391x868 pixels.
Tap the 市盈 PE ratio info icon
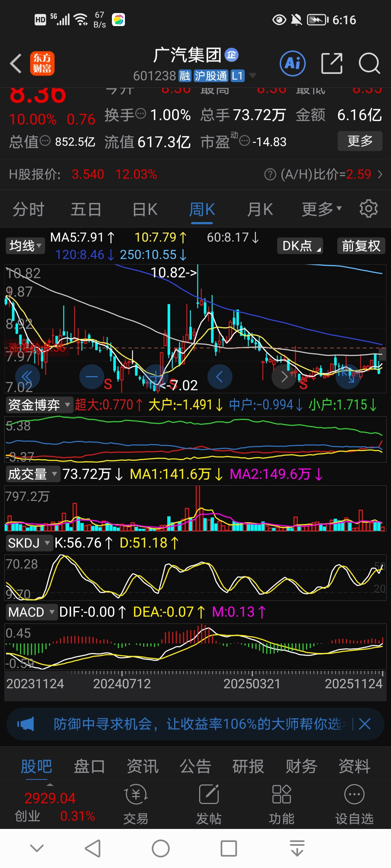point(245,140)
